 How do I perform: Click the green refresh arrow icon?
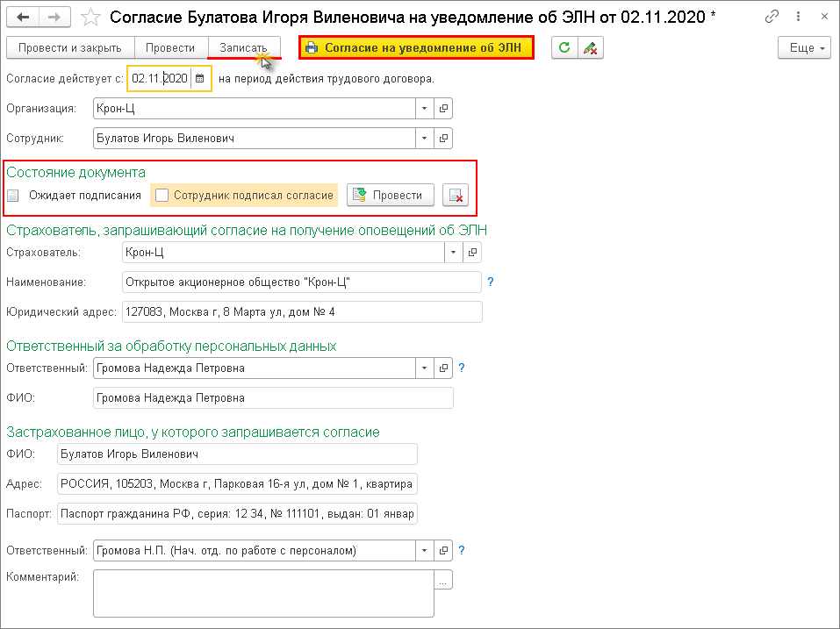564,47
